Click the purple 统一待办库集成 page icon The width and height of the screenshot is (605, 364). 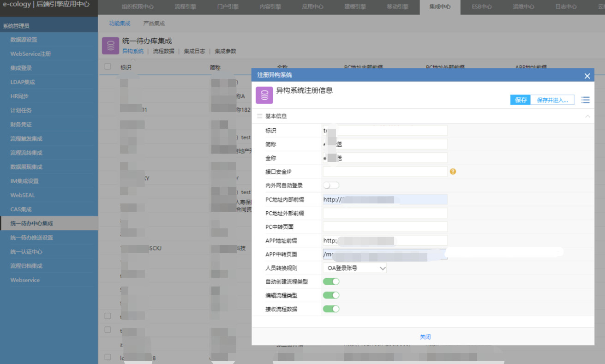point(110,46)
